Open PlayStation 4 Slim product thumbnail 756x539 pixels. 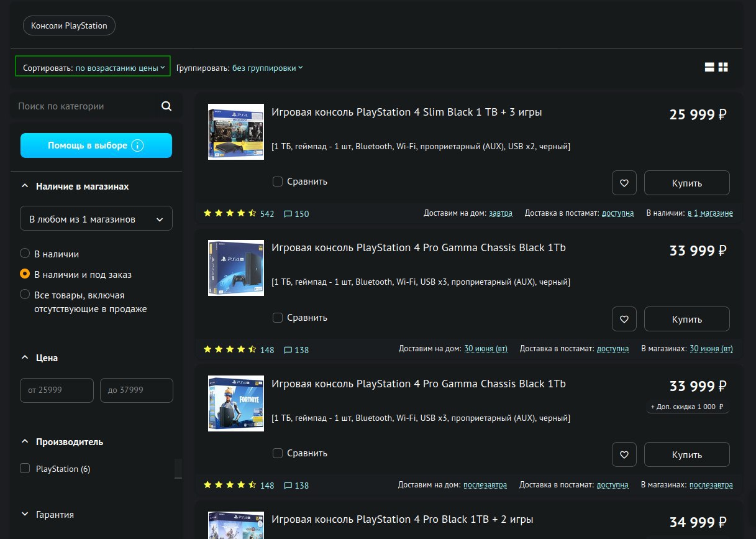(236, 132)
